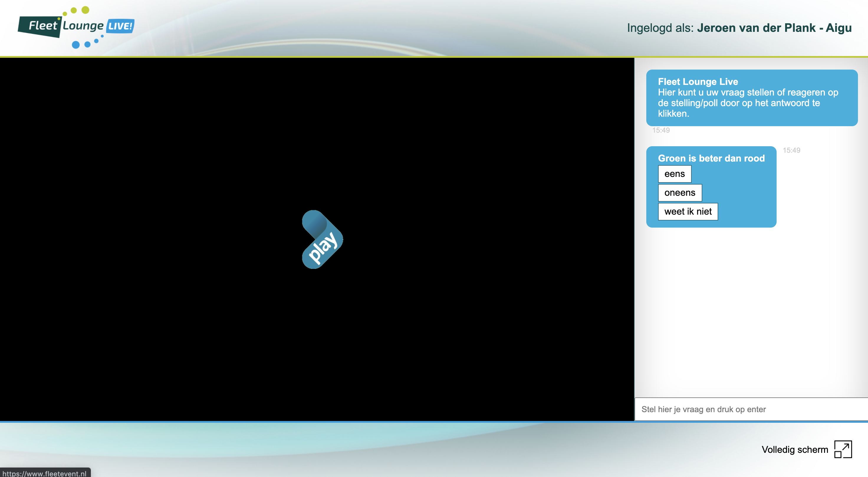This screenshot has width=868, height=477.
Task: Click the 15:49 timestamp under the welcome message
Action: coord(661,130)
